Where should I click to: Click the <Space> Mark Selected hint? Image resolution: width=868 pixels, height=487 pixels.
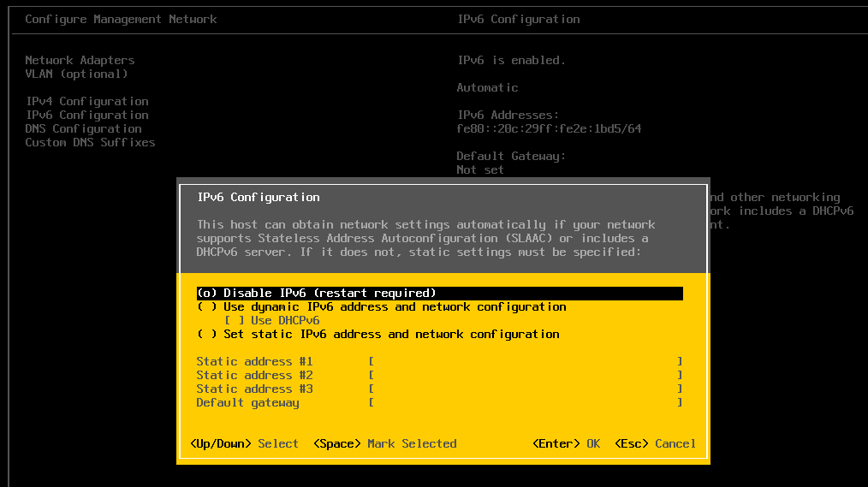[x=384, y=444]
